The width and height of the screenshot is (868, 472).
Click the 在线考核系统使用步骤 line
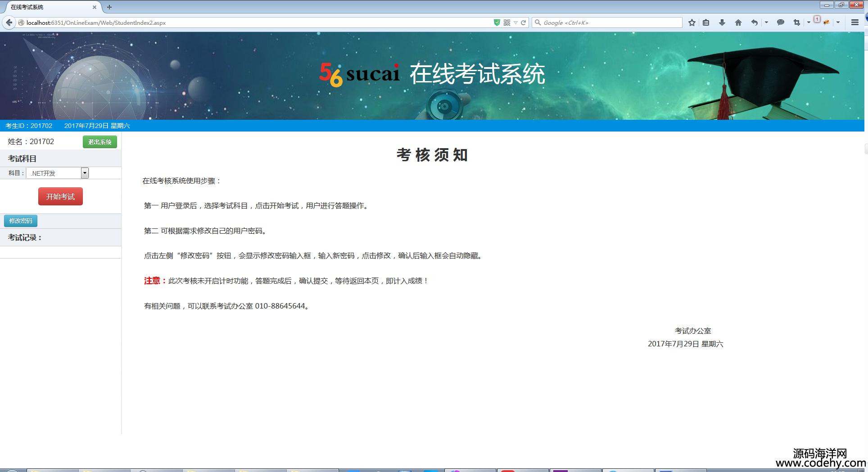[x=182, y=181]
